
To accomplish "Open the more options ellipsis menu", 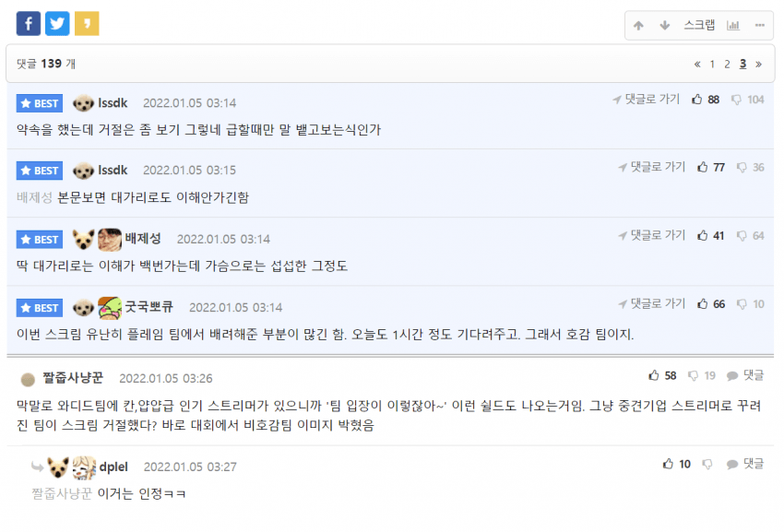I will click(x=759, y=26).
